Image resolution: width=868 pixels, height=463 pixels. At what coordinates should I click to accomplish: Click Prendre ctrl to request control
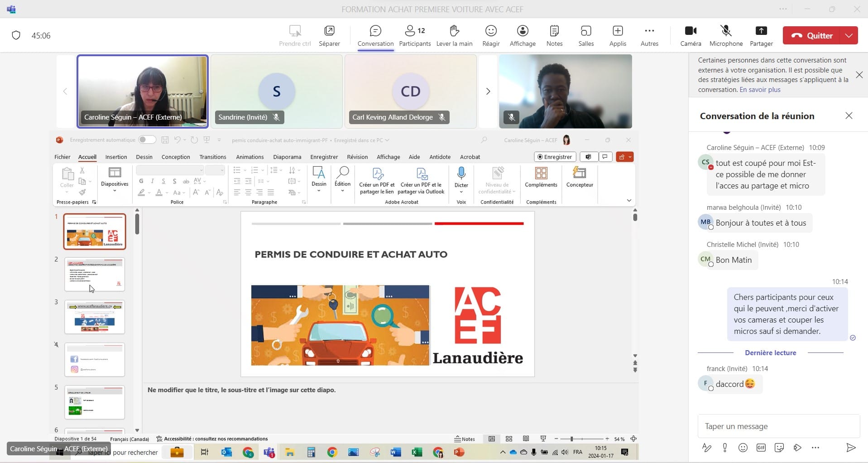(x=295, y=36)
